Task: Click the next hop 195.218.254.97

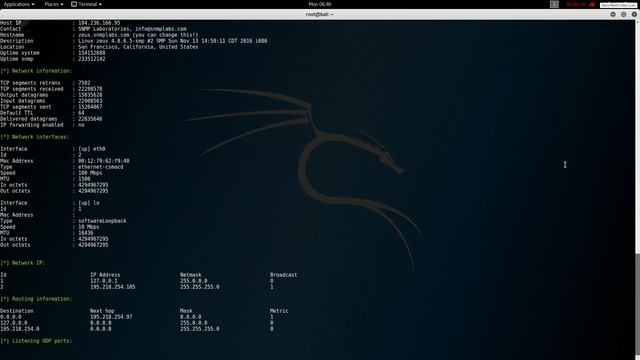Action: click(111, 317)
